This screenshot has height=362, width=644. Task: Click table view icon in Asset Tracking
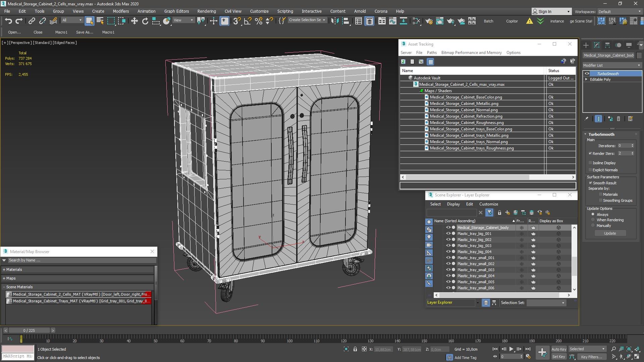pos(431,62)
